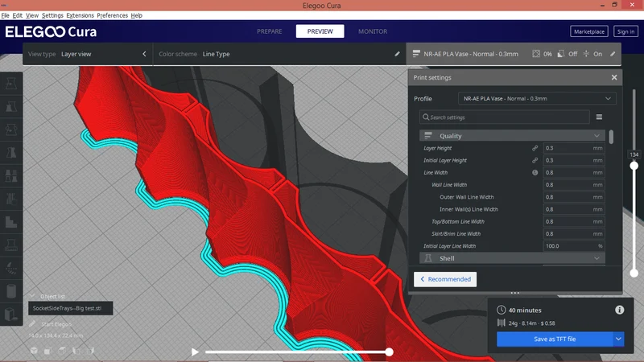Switch to the PREPARE tab
Screen dimensions: 644x362
pyautogui.click(x=270, y=31)
